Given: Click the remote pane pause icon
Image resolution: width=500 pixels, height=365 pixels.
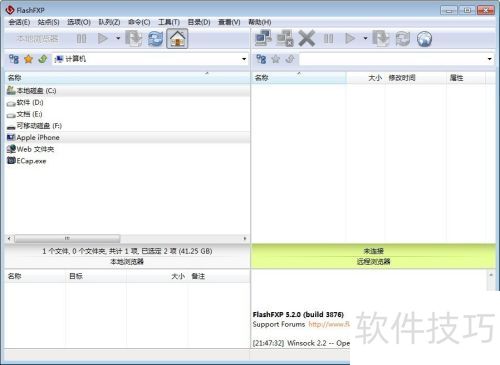Looking at the screenshot, I should click(x=328, y=39).
